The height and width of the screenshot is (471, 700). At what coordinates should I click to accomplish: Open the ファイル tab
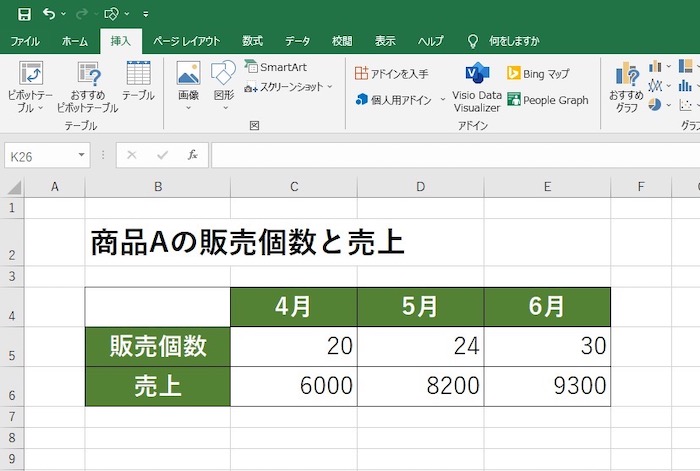click(25, 41)
